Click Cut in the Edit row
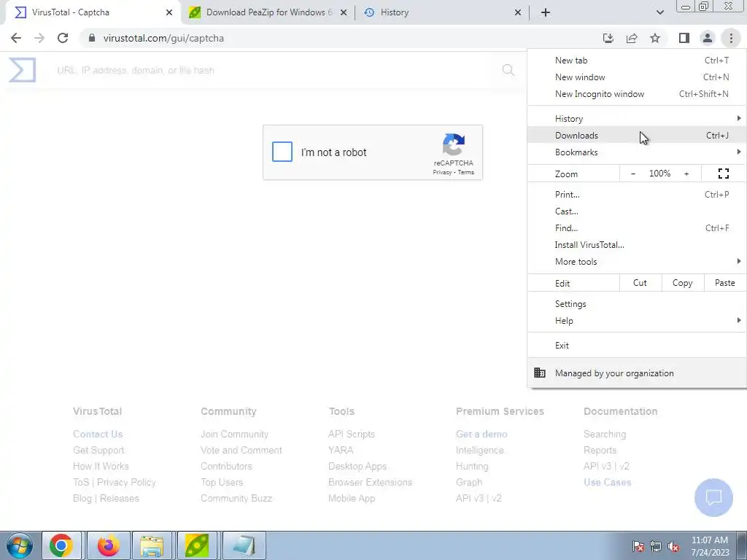 click(640, 283)
